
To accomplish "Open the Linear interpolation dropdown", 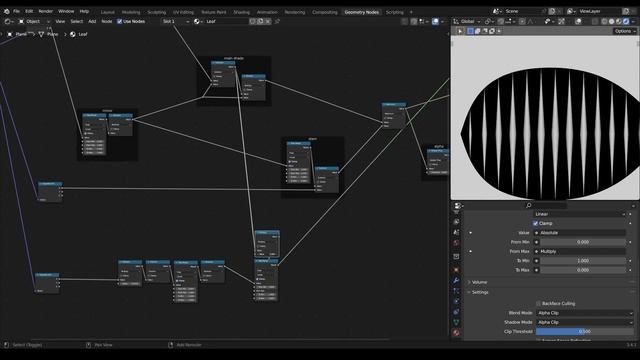I will tap(580, 214).
